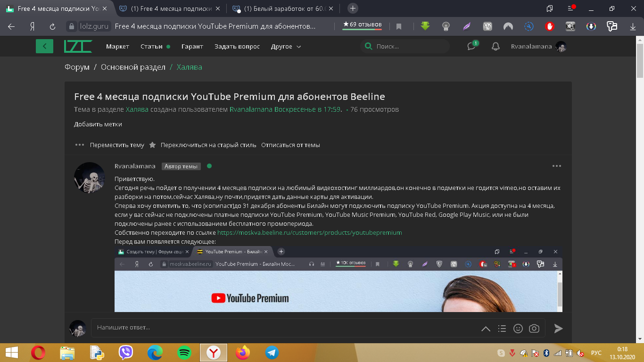
Task: Open the thread date 'Воскресенье в 17:59'
Action: 308,109
